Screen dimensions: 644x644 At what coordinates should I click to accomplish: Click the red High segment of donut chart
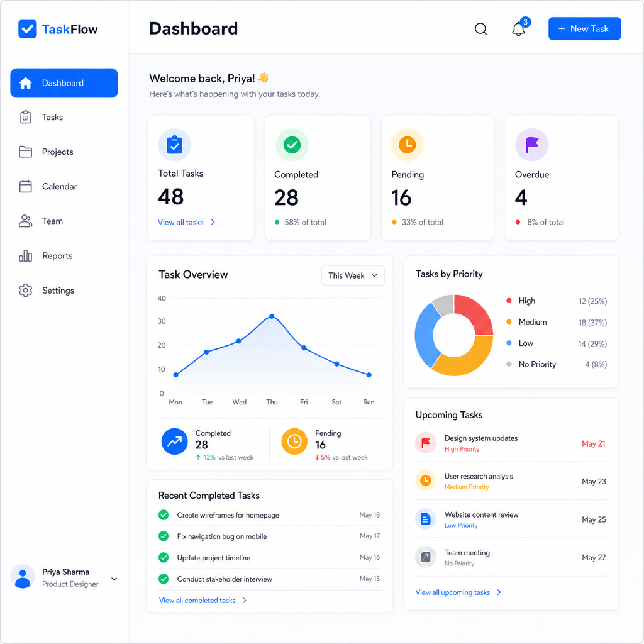click(477, 312)
